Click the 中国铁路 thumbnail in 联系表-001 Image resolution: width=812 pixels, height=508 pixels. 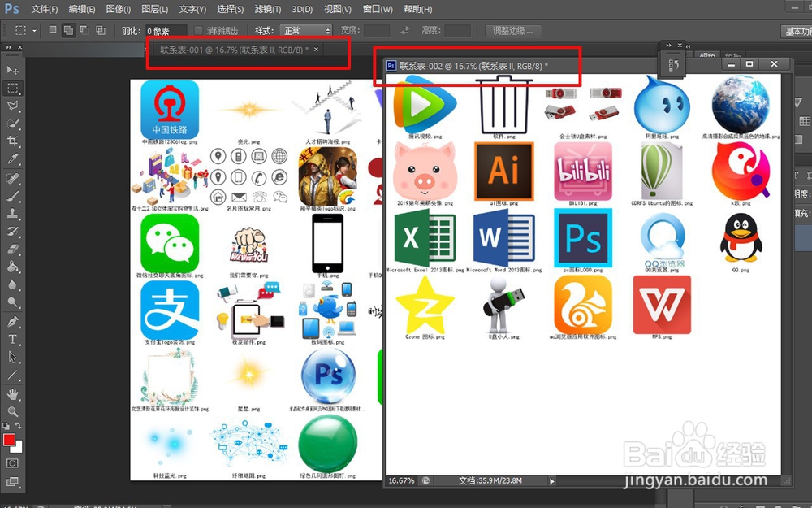[170, 109]
